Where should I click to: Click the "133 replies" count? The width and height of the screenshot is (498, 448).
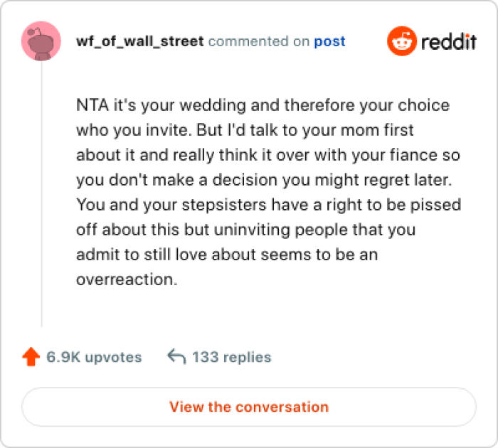(231, 357)
